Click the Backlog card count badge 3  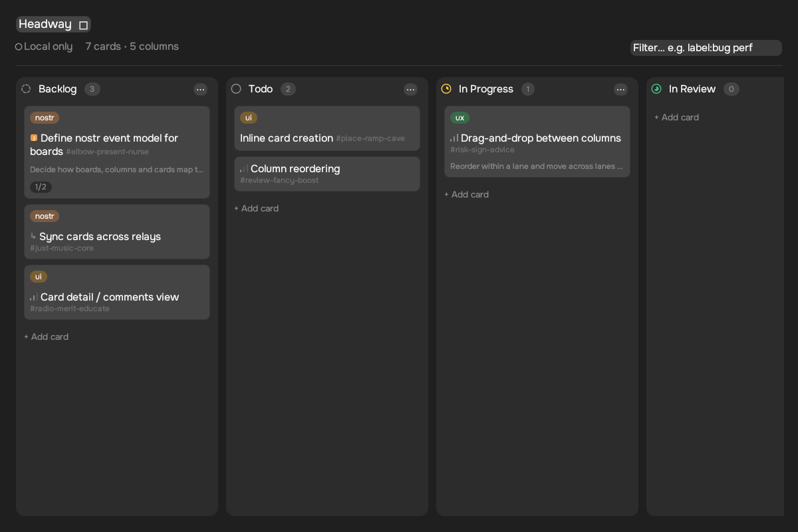click(92, 89)
